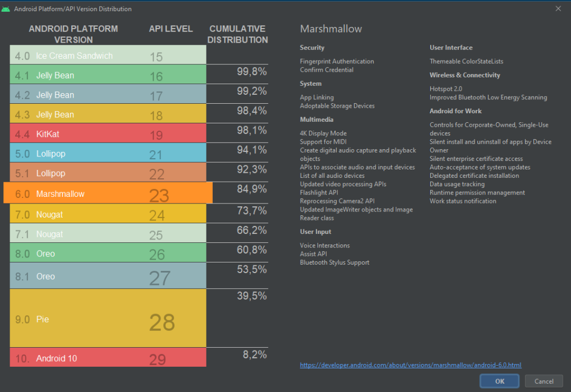Click the Cancel button

544,381
